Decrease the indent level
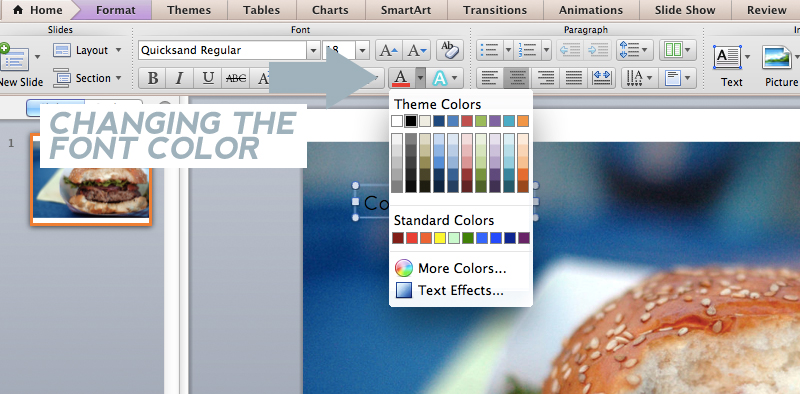Screen dimensions: 800x394 click(570, 50)
